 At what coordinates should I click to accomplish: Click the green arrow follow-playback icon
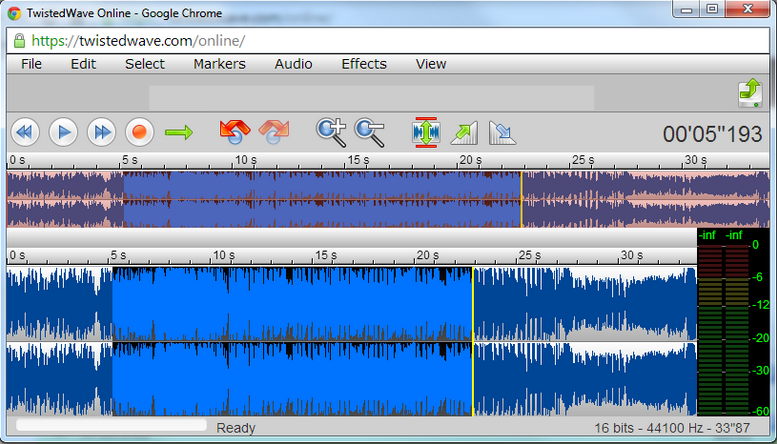[x=178, y=132]
